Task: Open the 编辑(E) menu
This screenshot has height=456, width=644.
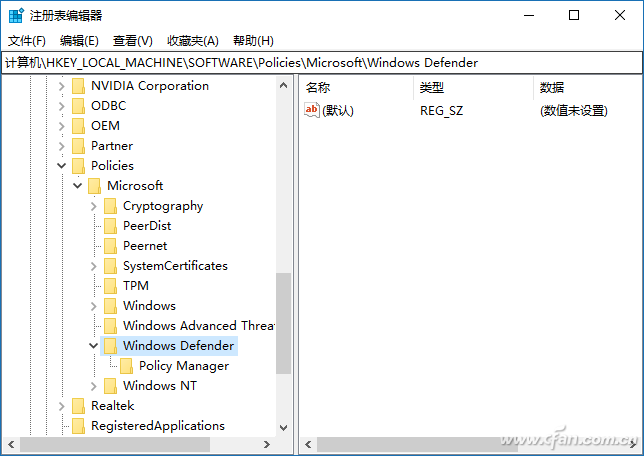Action: [x=79, y=41]
